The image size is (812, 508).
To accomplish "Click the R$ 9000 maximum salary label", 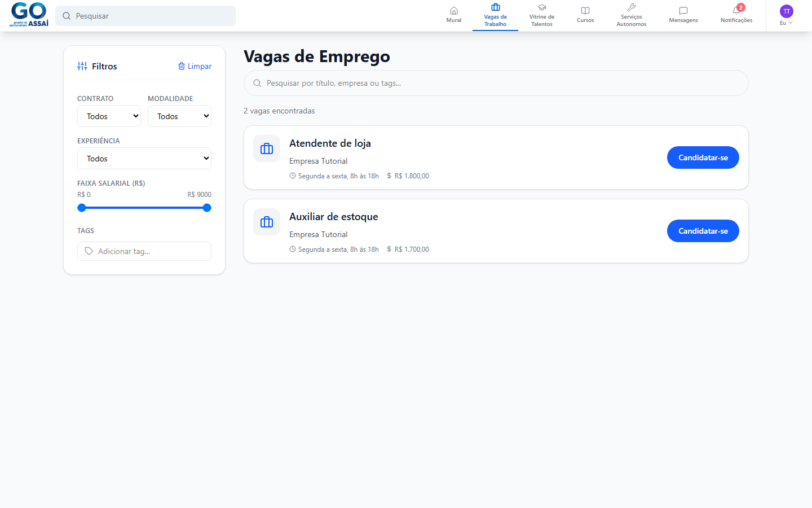I will pos(200,195).
